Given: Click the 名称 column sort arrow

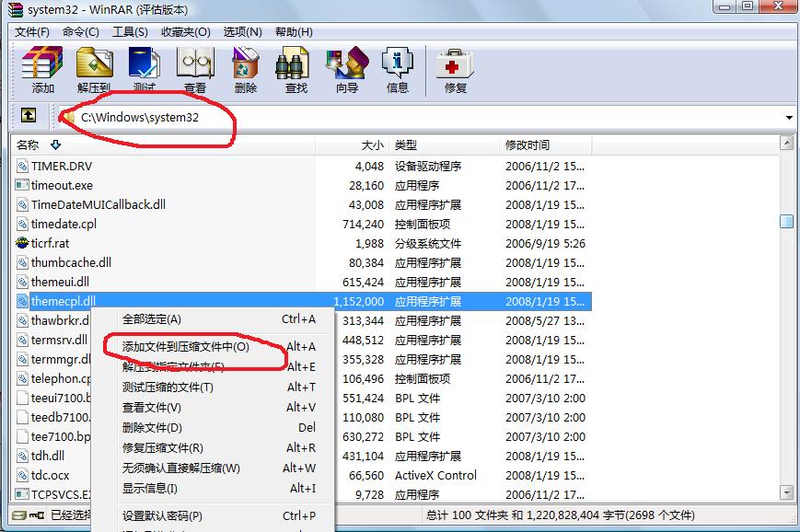Looking at the screenshot, I should [55, 145].
